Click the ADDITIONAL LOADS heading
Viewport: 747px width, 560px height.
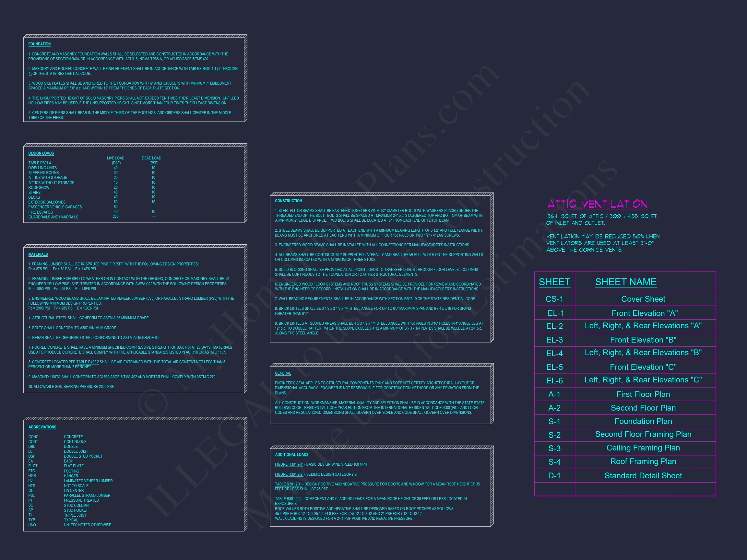(291, 455)
